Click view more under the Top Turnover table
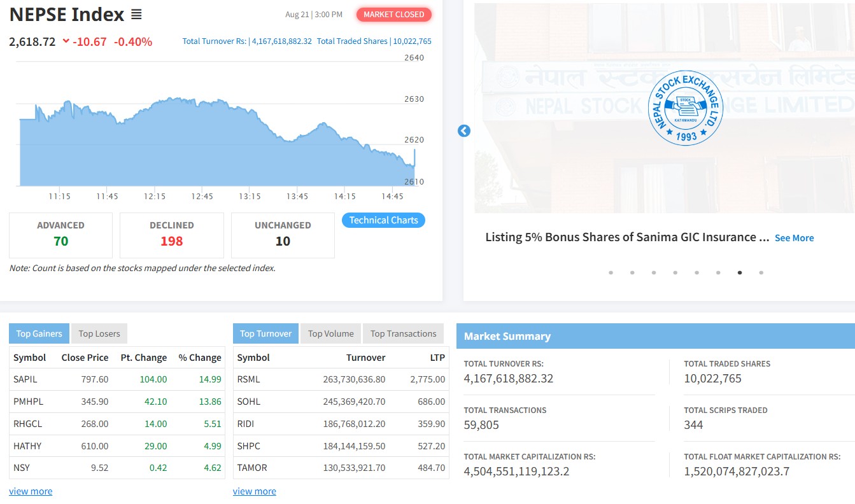Screen dimensions: 855x504 click(255, 491)
